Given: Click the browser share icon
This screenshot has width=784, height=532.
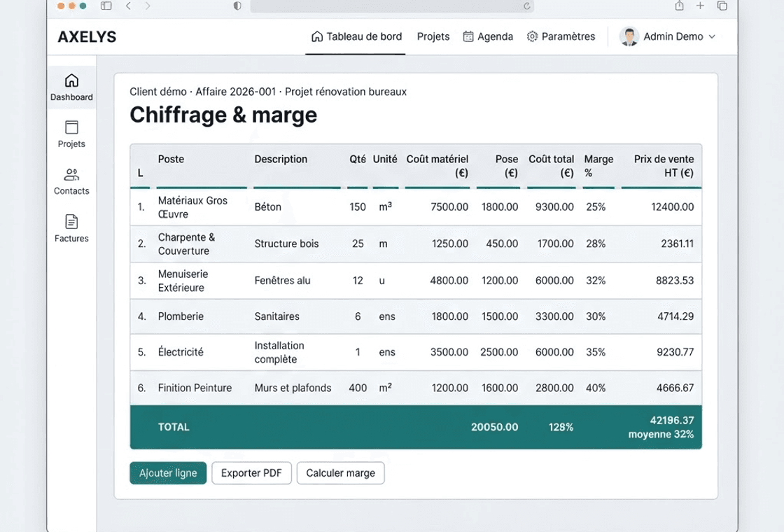Looking at the screenshot, I should (679, 6).
